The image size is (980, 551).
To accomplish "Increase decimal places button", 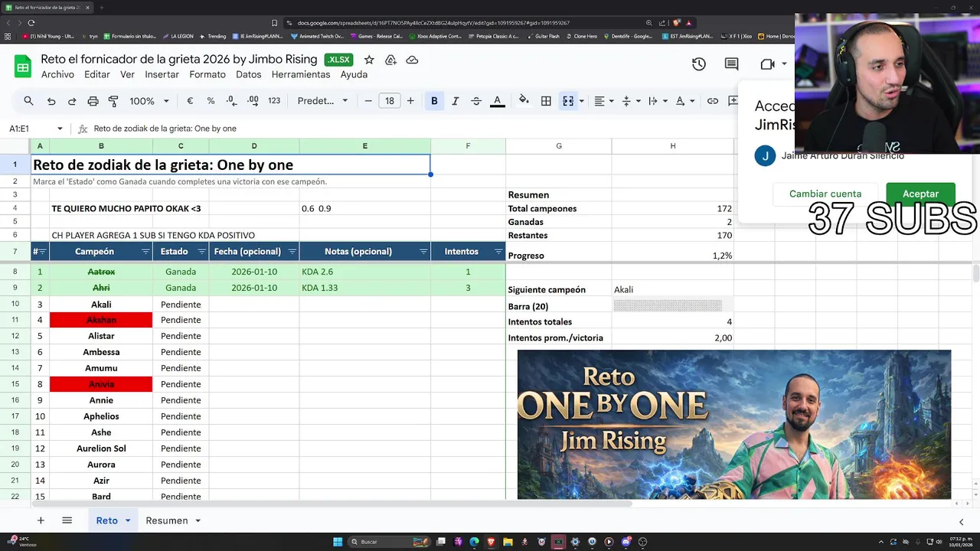I will point(253,101).
